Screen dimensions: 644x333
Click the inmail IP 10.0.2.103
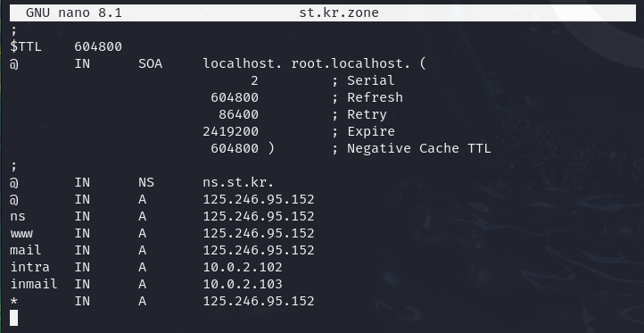click(x=243, y=284)
